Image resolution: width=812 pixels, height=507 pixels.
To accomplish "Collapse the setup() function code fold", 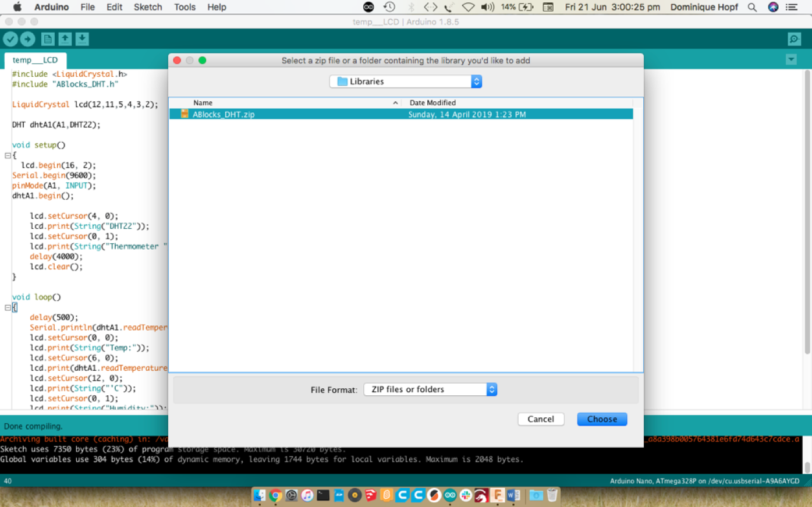I will click(x=8, y=155).
